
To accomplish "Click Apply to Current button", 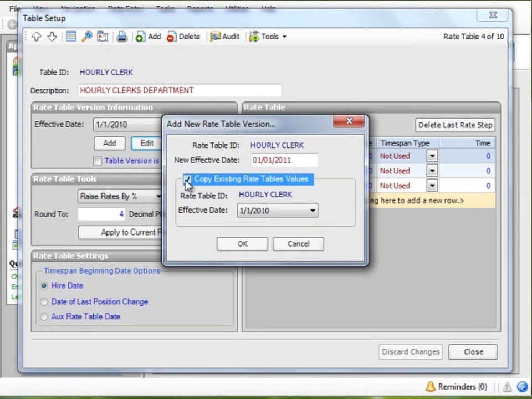I will (120, 232).
